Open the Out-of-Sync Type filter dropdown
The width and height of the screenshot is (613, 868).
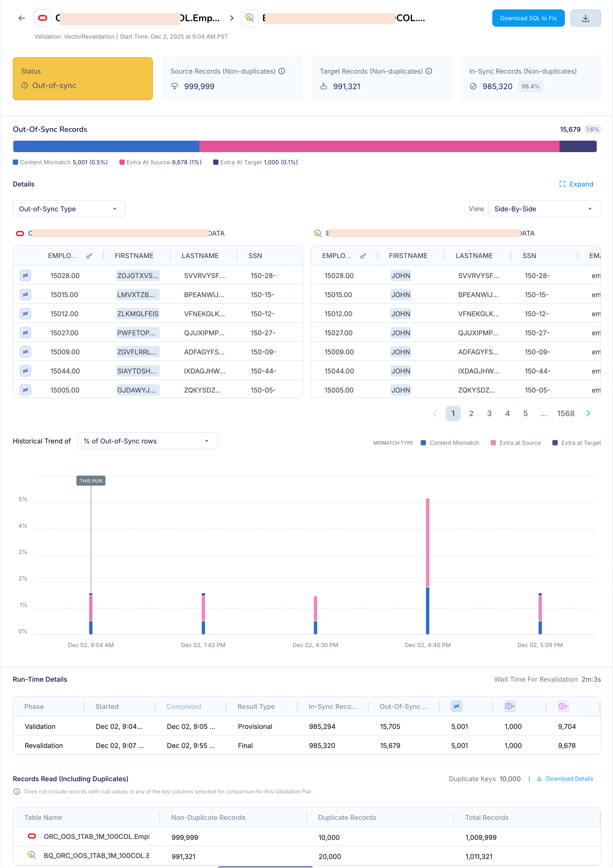[x=69, y=209]
